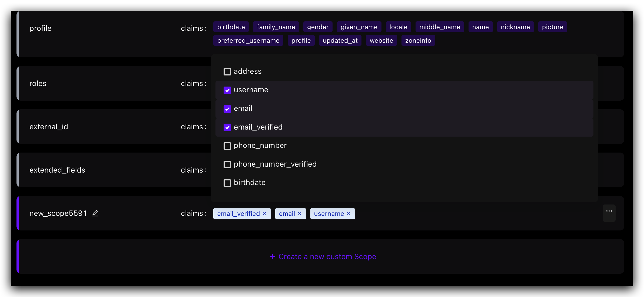Click the given_name claim tag

359,27
